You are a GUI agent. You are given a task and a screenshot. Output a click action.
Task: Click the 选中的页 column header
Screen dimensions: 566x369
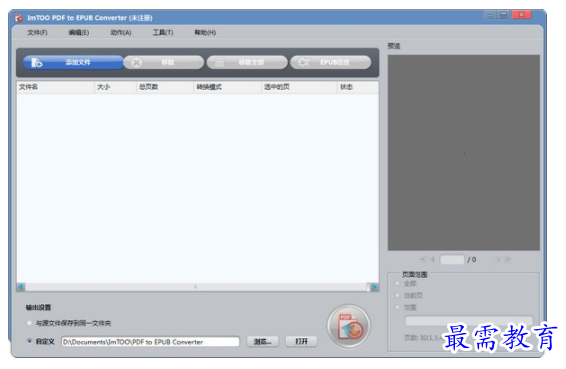[299, 87]
